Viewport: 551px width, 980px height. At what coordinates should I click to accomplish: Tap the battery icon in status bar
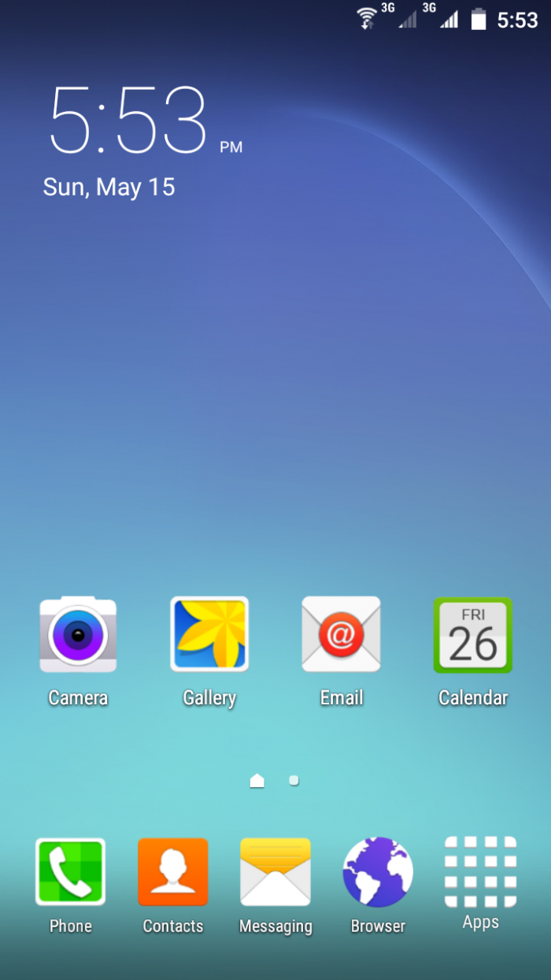[479, 19]
